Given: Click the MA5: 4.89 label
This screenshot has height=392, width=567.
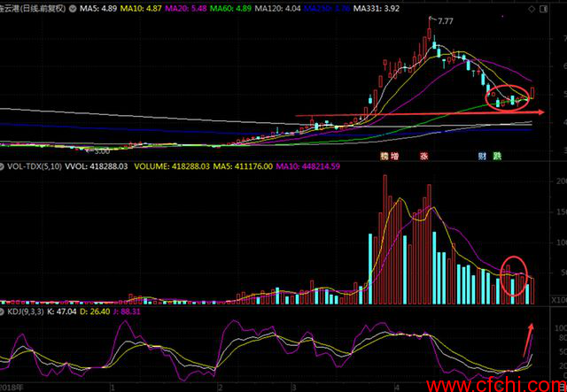Looking at the screenshot, I should click(x=98, y=9).
